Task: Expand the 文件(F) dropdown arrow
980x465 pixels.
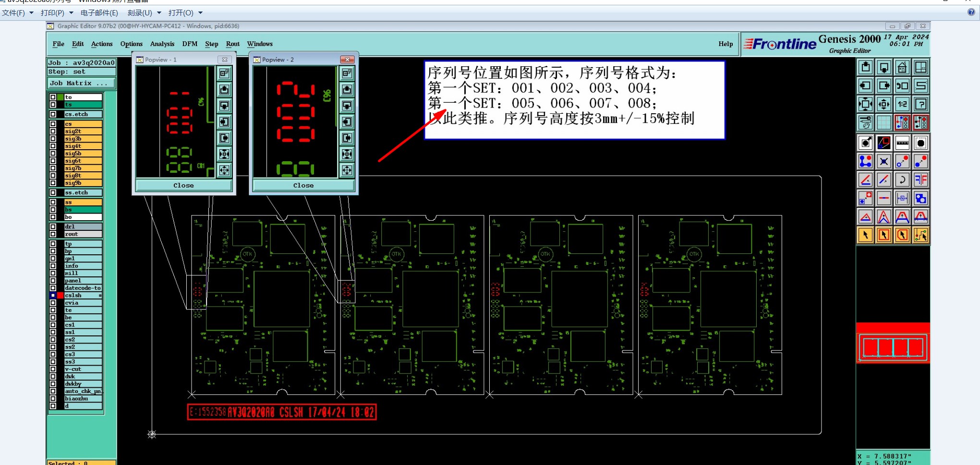Action: pyautogui.click(x=32, y=13)
